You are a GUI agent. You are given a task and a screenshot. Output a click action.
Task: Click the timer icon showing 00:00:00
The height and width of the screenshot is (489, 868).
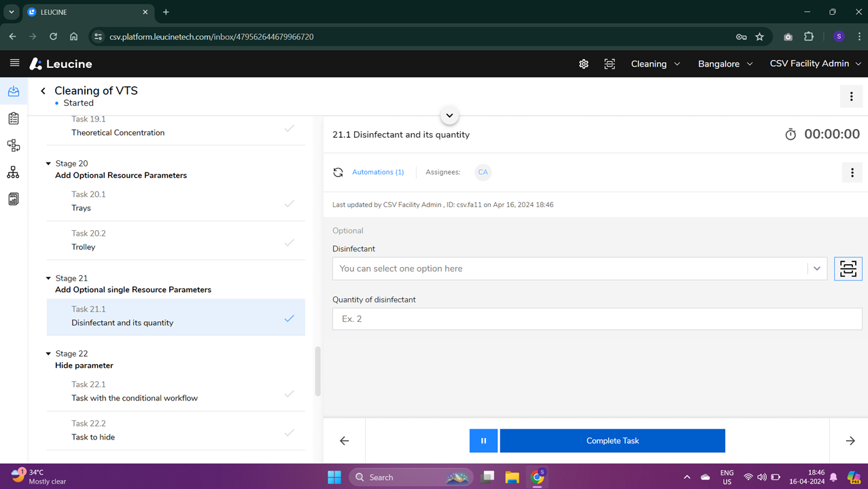(790, 134)
